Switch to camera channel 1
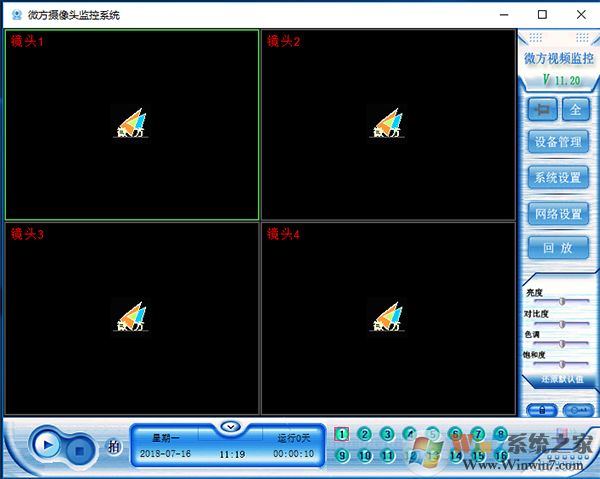Viewport: 600px width, 479px height. (341, 434)
